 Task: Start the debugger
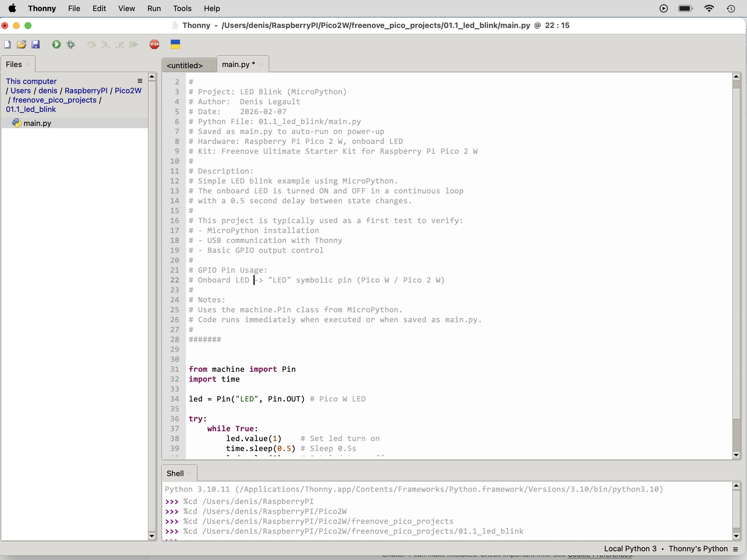(71, 44)
